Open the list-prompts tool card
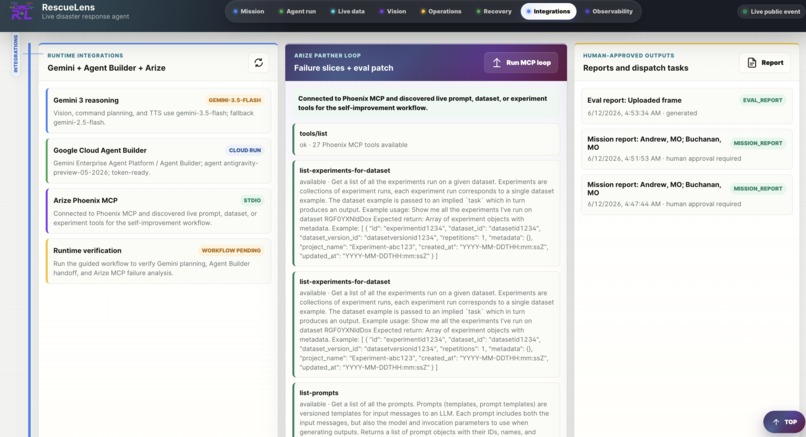The height and width of the screenshot is (437, 806). [x=426, y=410]
